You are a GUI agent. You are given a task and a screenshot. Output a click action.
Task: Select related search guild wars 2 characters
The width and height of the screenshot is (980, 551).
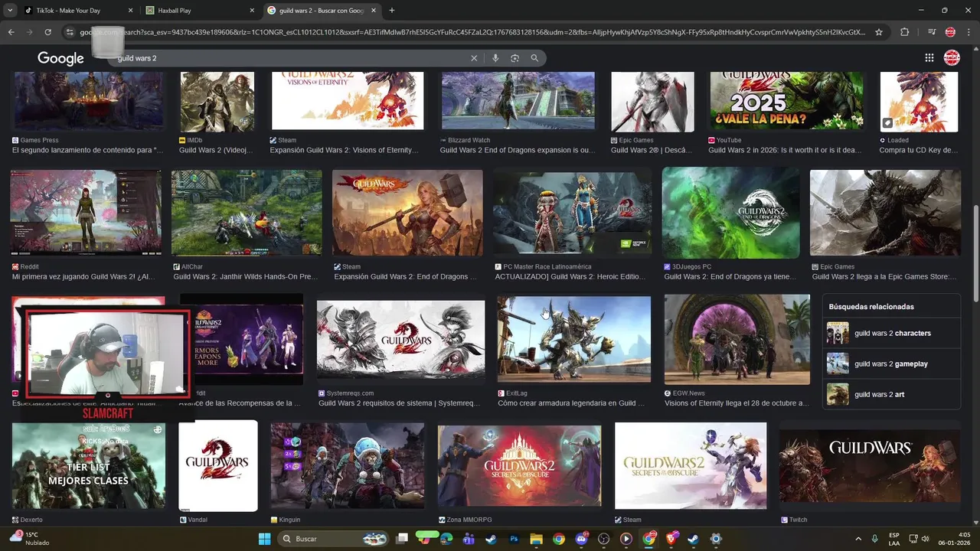[x=891, y=333]
